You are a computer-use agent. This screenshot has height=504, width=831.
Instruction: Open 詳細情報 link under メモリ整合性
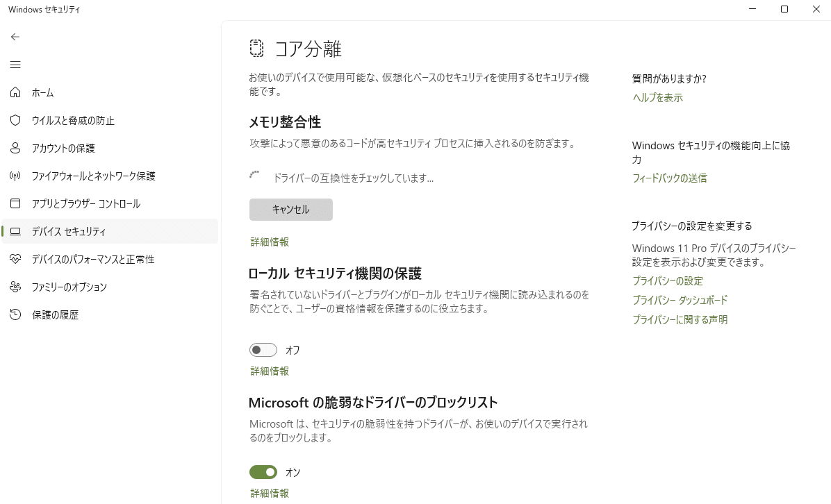(270, 242)
